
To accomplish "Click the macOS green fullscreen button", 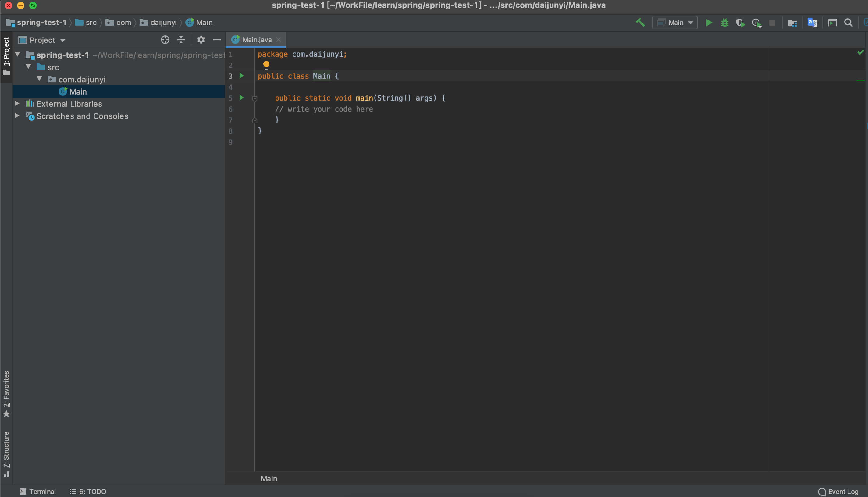I will click(33, 5).
